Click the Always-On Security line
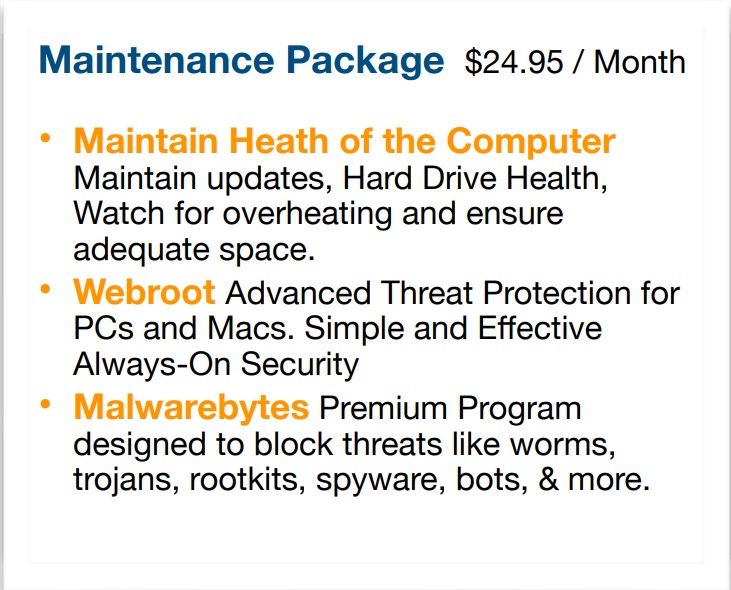Viewport: 731px width, 590px height. tap(216, 364)
